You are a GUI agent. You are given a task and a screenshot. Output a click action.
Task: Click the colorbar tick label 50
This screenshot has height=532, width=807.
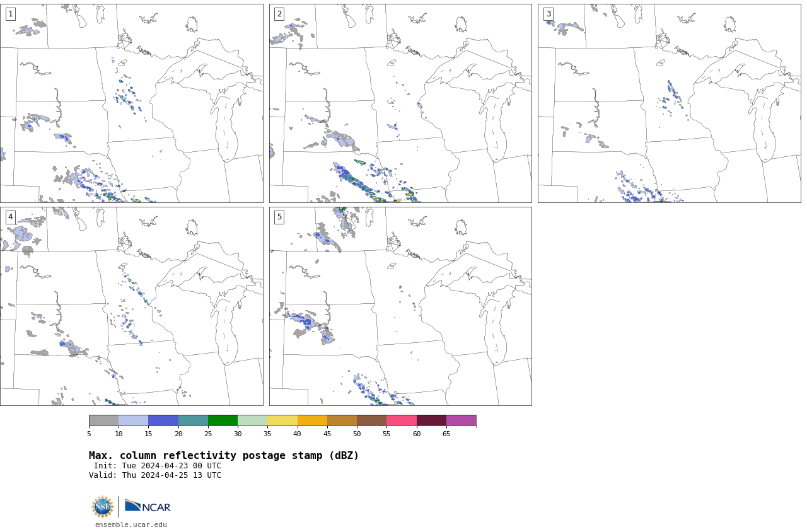click(x=357, y=434)
